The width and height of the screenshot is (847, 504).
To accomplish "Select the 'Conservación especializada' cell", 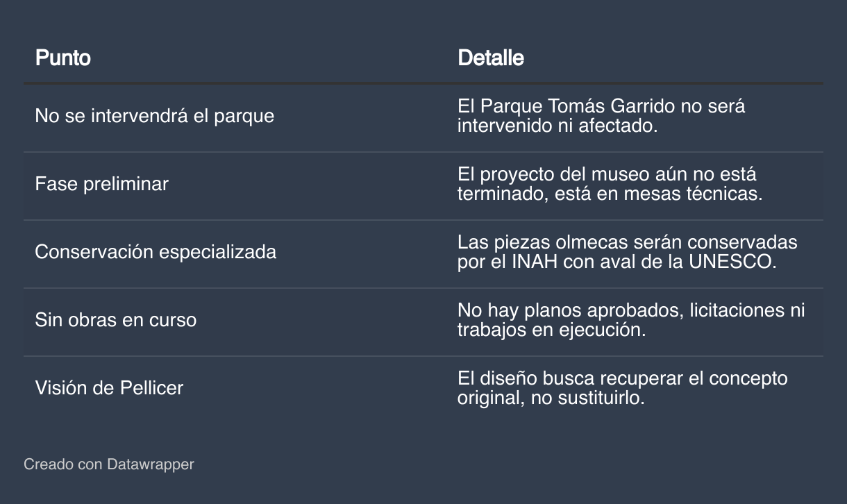I will tap(156, 252).
